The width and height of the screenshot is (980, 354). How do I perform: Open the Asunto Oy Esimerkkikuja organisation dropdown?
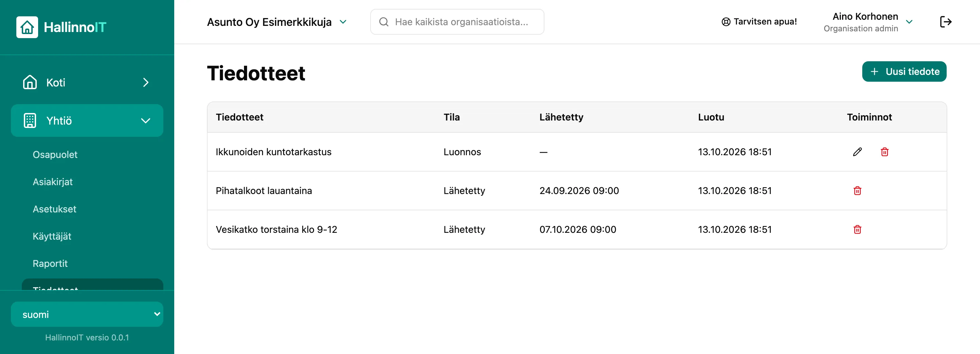pos(277,22)
